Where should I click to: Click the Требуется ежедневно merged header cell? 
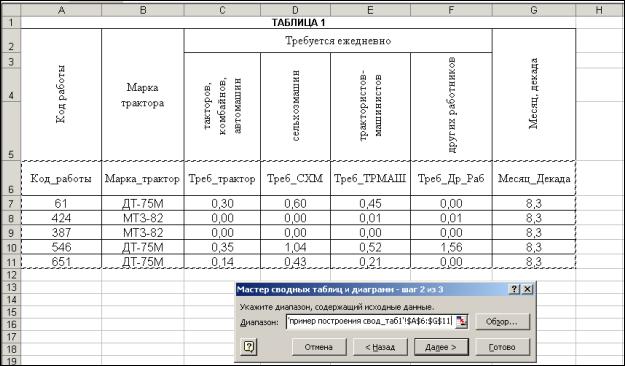point(338,41)
